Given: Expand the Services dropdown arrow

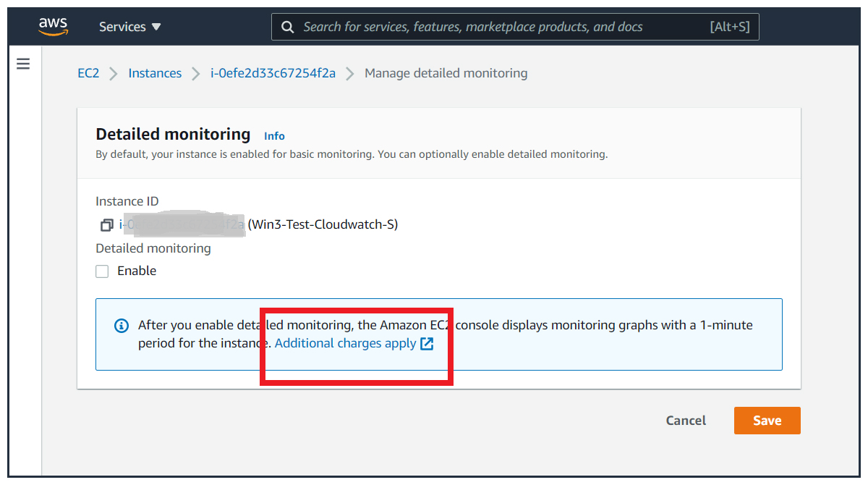Looking at the screenshot, I should (156, 27).
